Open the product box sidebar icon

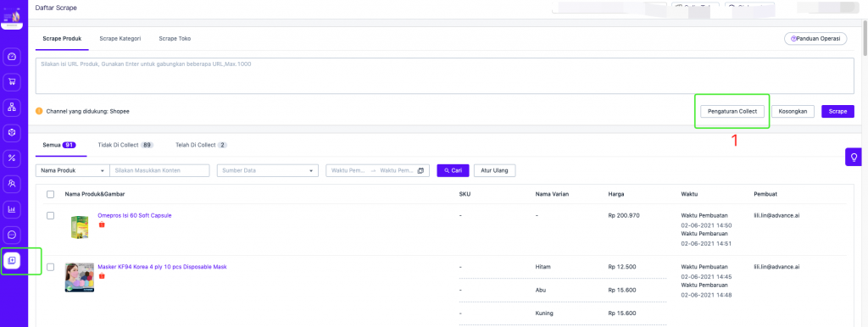click(12, 133)
